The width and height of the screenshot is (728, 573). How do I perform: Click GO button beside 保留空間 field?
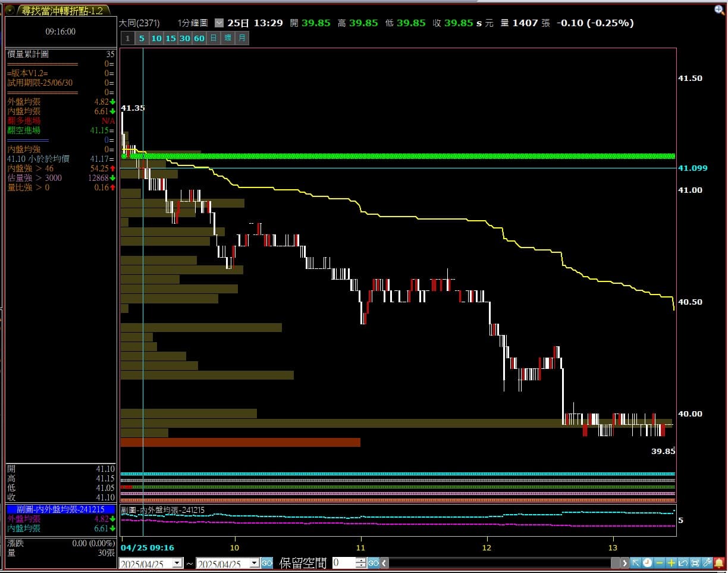(373, 563)
